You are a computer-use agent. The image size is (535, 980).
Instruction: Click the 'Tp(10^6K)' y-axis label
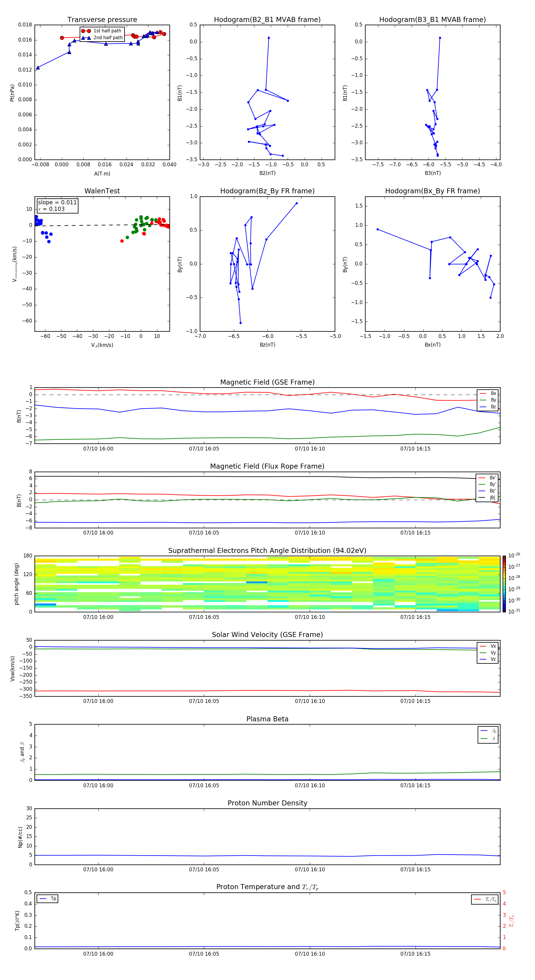point(18,921)
